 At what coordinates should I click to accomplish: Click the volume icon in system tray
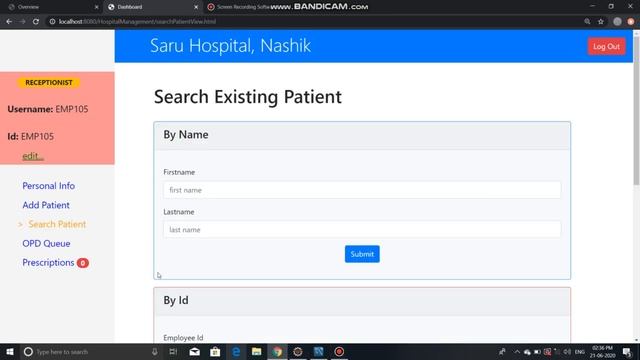[567, 351]
